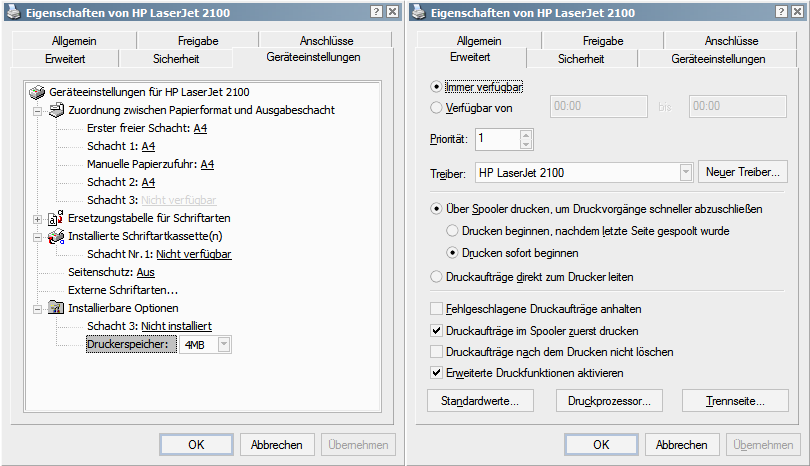Select Drucken sofort beginnen option
This screenshot has height=466, width=810.
pos(453,253)
